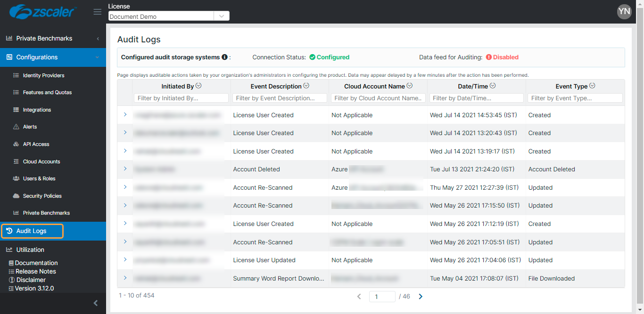Expand the Account Deleted log row
Viewport: 644px width, 314px height.
click(x=125, y=169)
